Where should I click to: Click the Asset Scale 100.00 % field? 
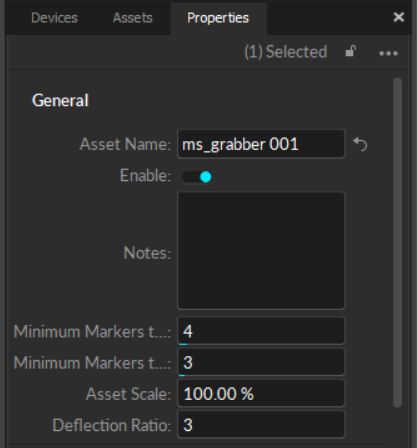pyautogui.click(x=261, y=393)
